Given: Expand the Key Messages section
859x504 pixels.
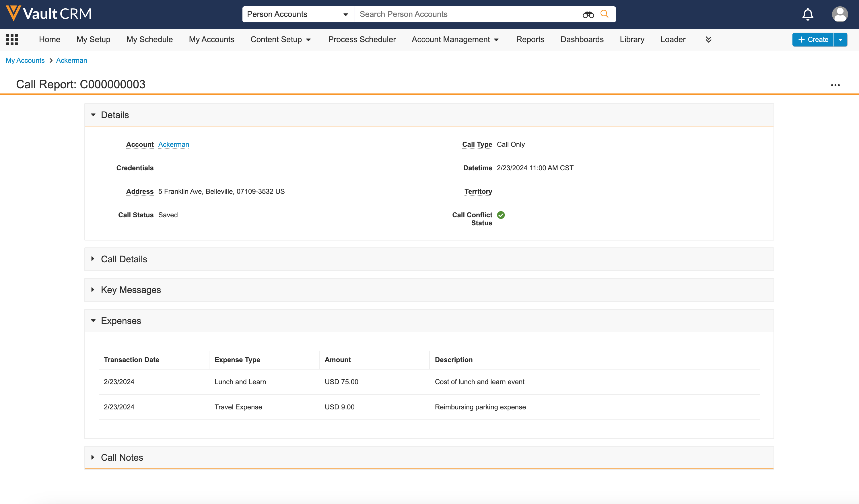Looking at the screenshot, I should [x=93, y=290].
